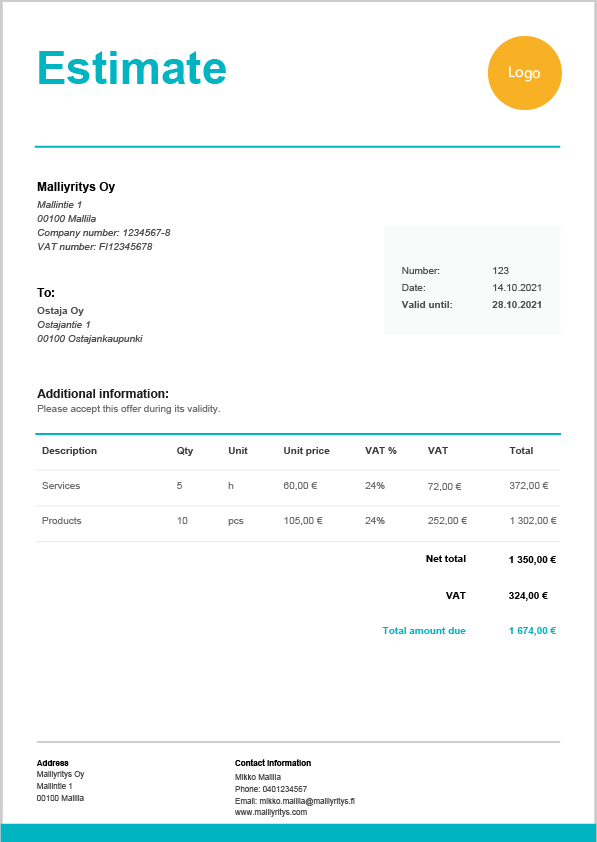The image size is (597, 842).
Task: Click the date 14.10.2021 value
Action: tap(517, 288)
